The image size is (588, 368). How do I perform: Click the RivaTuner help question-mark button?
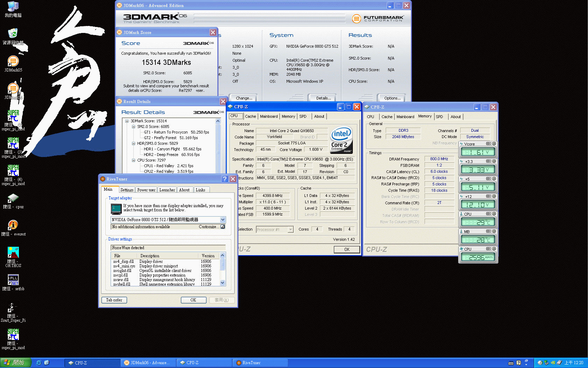tap(225, 179)
